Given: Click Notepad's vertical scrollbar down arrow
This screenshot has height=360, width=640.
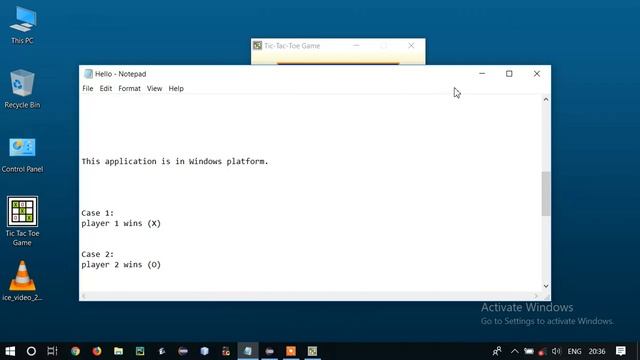Looking at the screenshot, I should (x=546, y=286).
